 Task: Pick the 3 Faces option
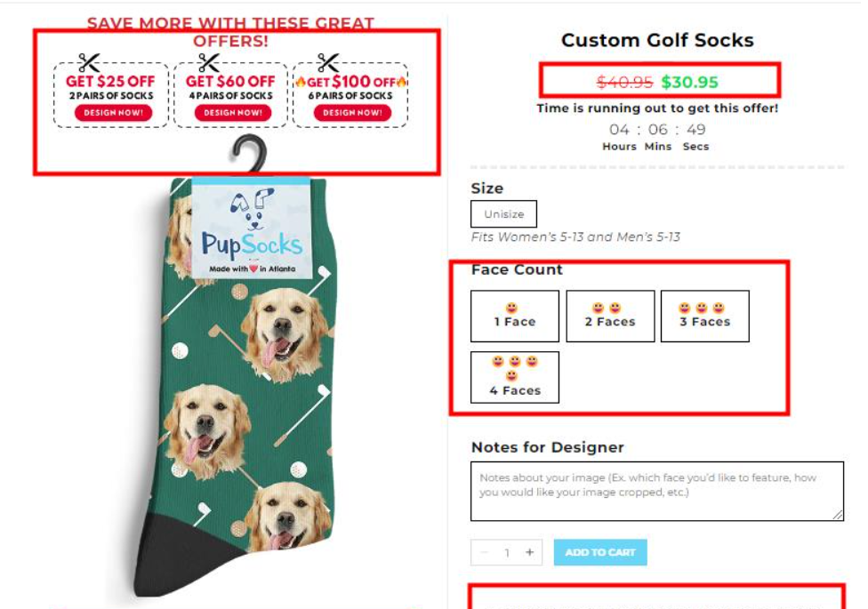click(704, 316)
